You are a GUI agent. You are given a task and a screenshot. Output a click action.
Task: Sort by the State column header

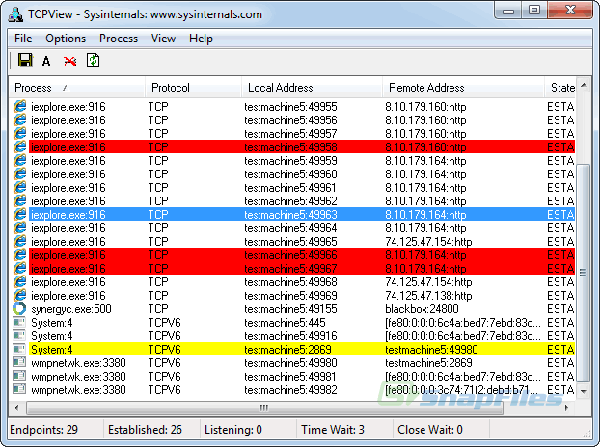[x=560, y=88]
